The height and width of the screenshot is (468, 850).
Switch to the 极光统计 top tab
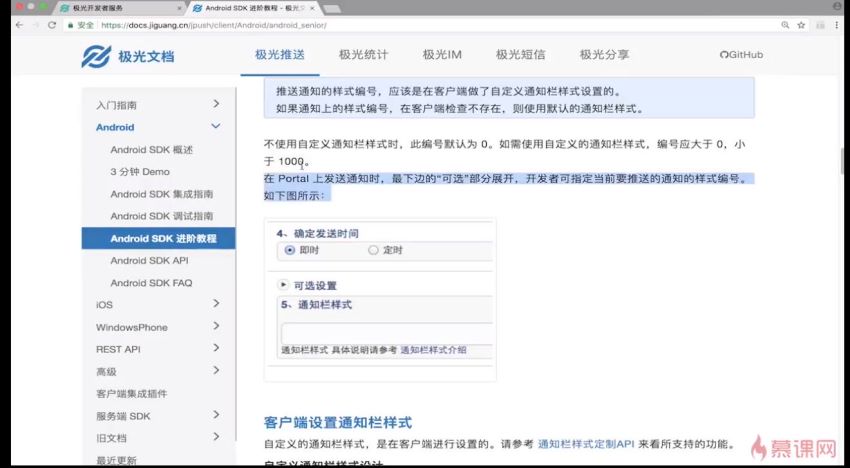coord(363,55)
